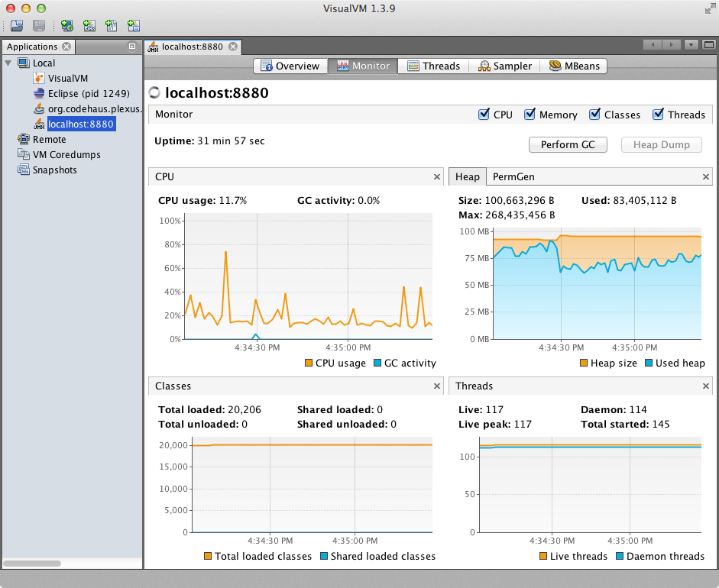Click the grayed-out Save Snapshot icon
Viewport: 719px width, 588px height.
pos(39,26)
